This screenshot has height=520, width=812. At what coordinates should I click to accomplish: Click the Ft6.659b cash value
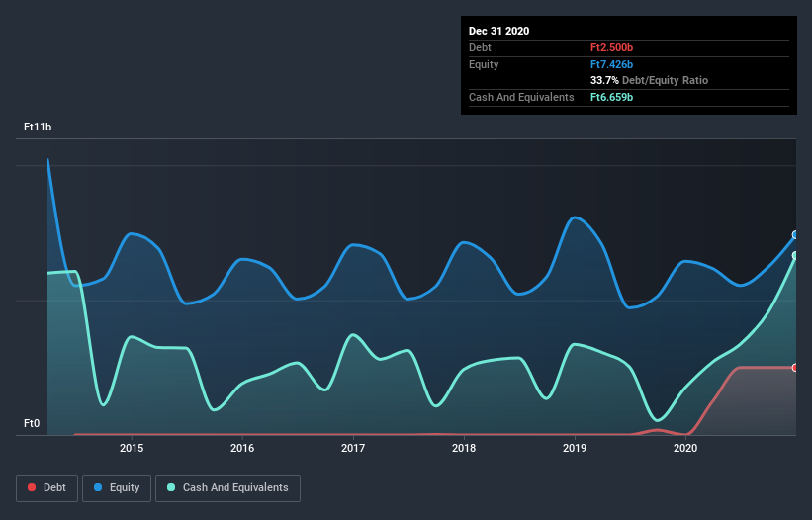pos(611,97)
